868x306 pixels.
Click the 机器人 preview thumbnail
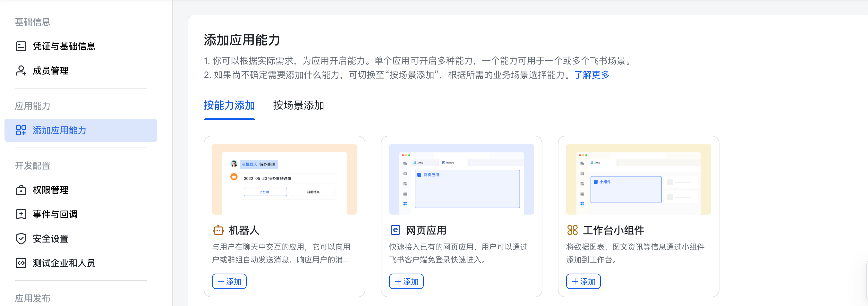click(285, 179)
